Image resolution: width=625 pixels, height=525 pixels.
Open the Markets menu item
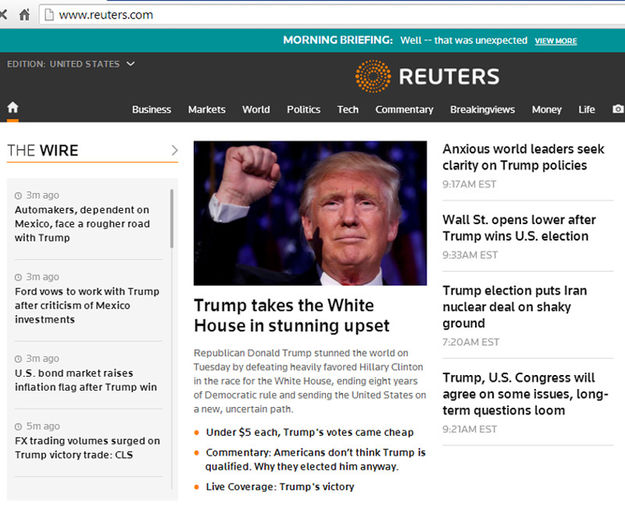(206, 109)
